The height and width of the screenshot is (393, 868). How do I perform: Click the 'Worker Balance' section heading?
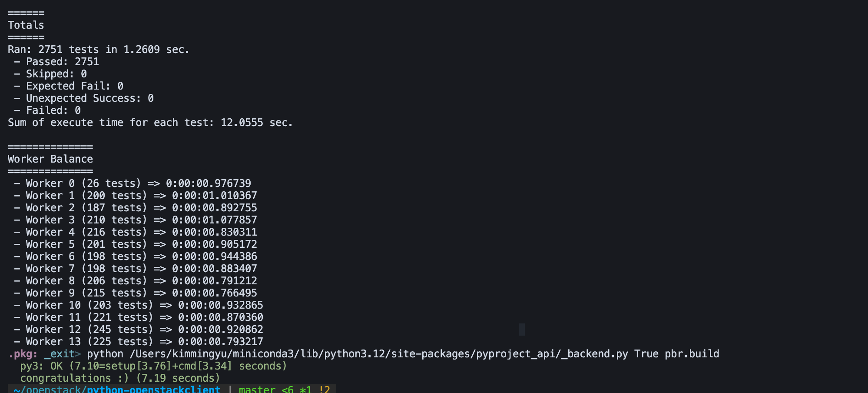coord(50,159)
